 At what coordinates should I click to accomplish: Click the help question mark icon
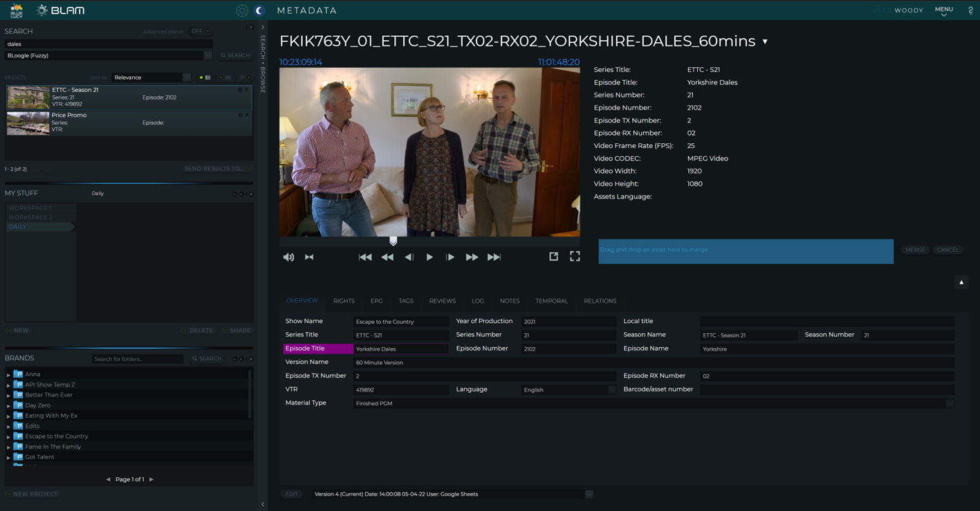970,10
